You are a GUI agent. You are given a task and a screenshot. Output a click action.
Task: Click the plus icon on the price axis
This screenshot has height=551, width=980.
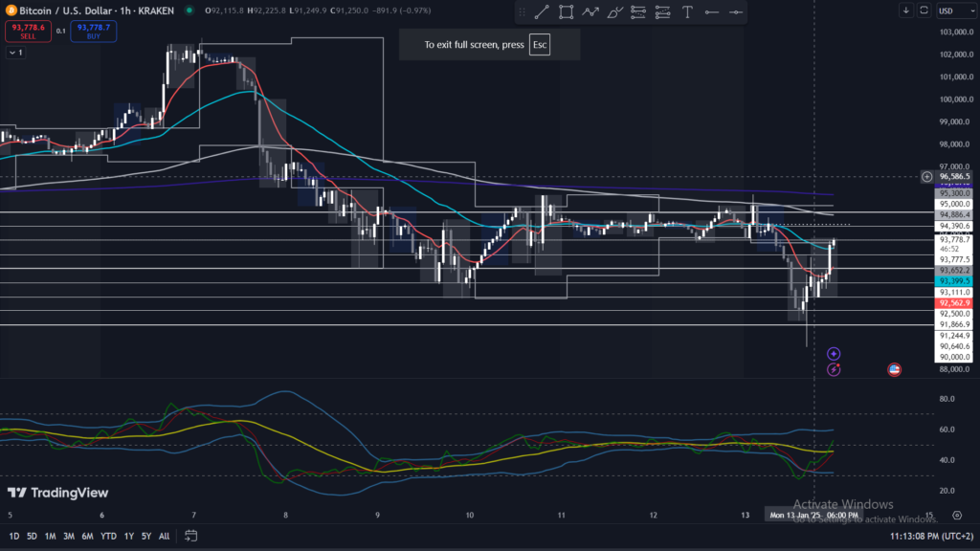click(926, 177)
